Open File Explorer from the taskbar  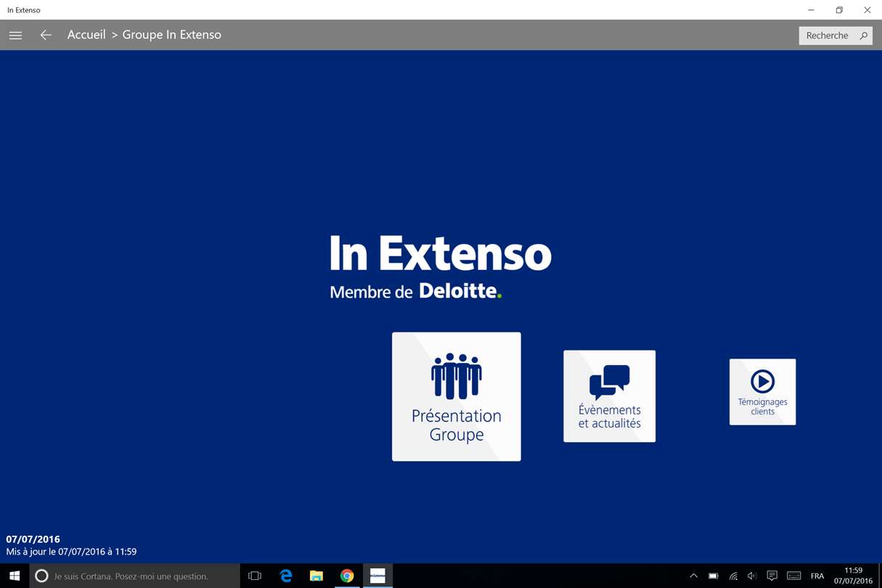317,576
